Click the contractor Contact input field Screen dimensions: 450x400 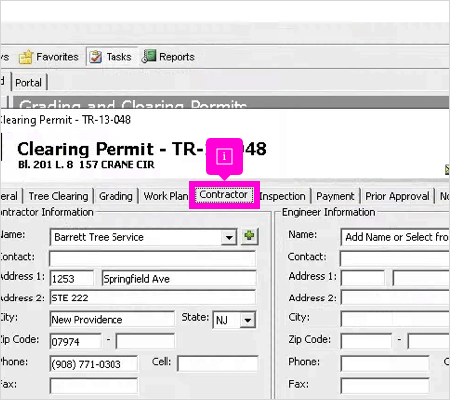tap(153, 259)
